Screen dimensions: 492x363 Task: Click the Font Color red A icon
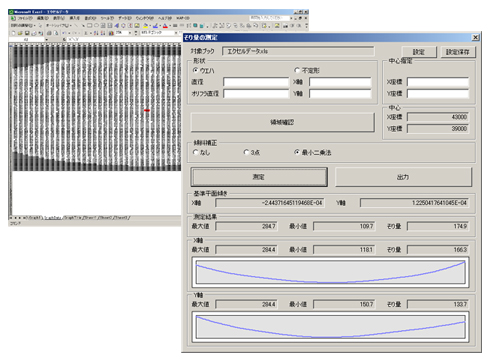pos(165,25)
